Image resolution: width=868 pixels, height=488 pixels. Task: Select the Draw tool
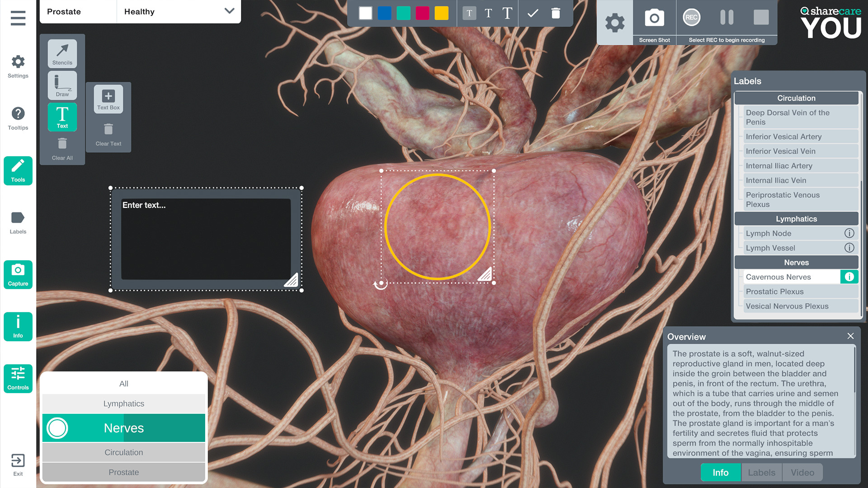[x=62, y=85]
